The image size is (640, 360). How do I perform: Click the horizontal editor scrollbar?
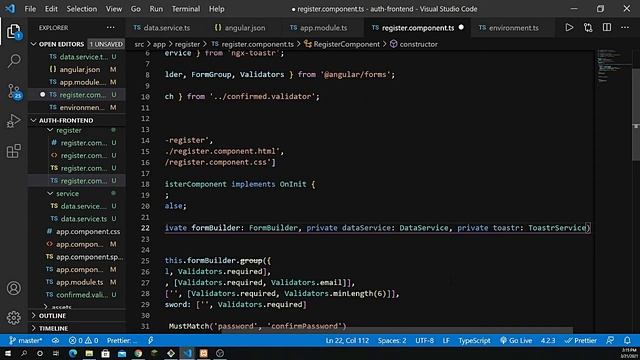coord(397,330)
